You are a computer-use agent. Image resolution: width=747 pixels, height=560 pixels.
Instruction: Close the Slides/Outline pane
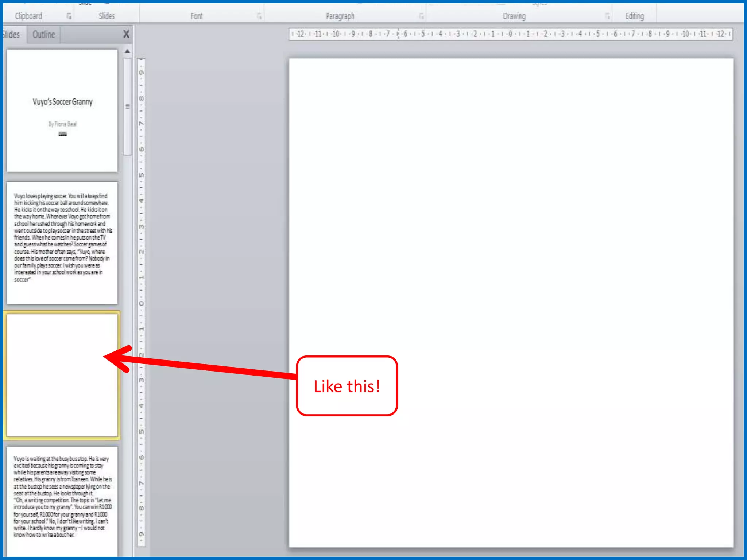(x=126, y=34)
